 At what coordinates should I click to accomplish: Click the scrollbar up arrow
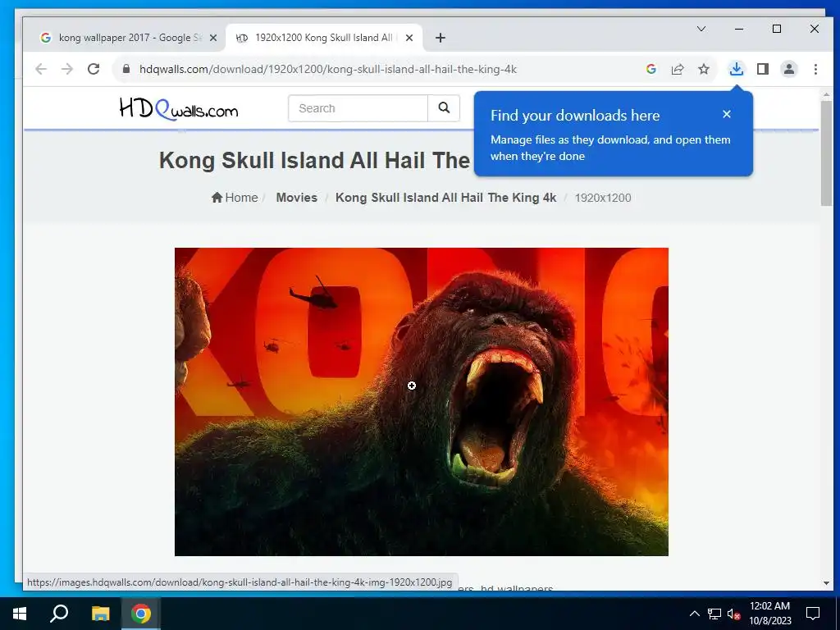point(826,94)
